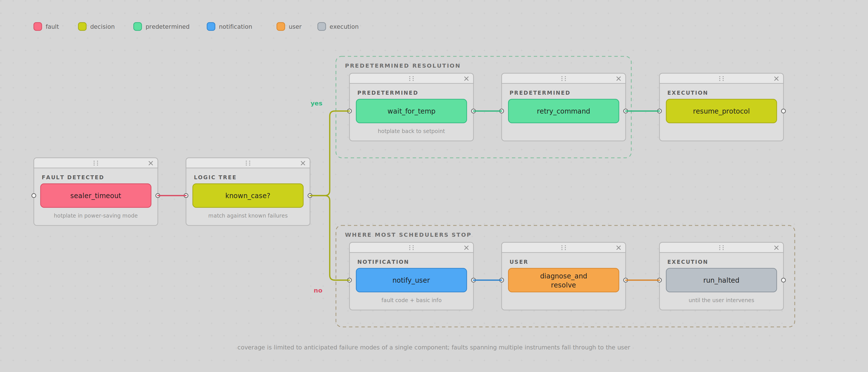The width and height of the screenshot is (868, 372).
Task: Click the 'WHERE MOST SCHEDULERS STOP' group title
Action: tap(408, 235)
